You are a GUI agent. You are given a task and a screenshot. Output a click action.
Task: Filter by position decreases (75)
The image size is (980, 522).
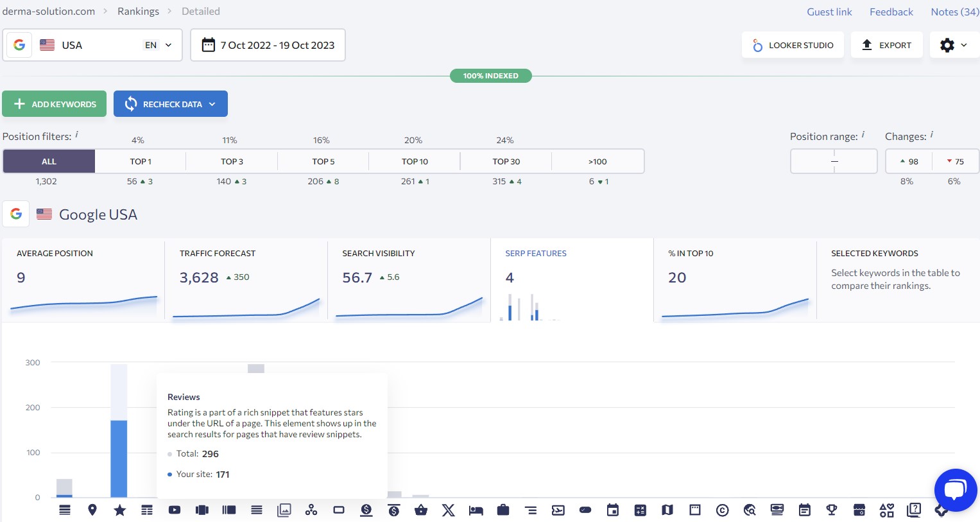(x=955, y=161)
